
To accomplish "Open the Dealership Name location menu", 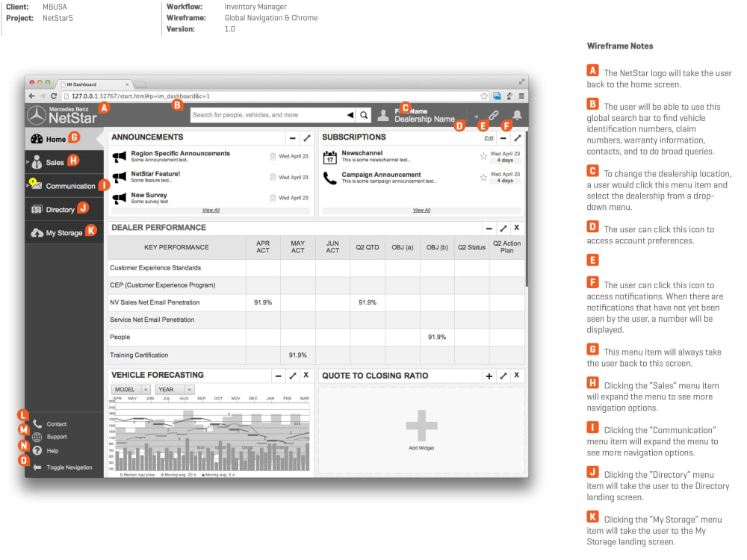I will pos(424,119).
